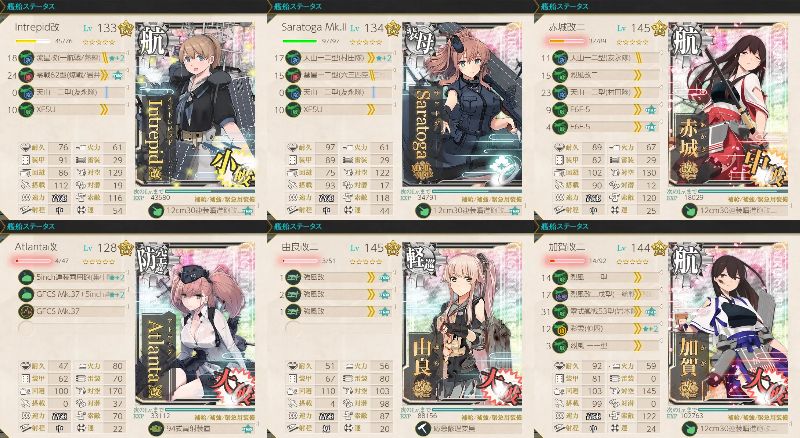Click Kaga's red HP bar
Viewport: 800px width, 438px height.
(566, 261)
